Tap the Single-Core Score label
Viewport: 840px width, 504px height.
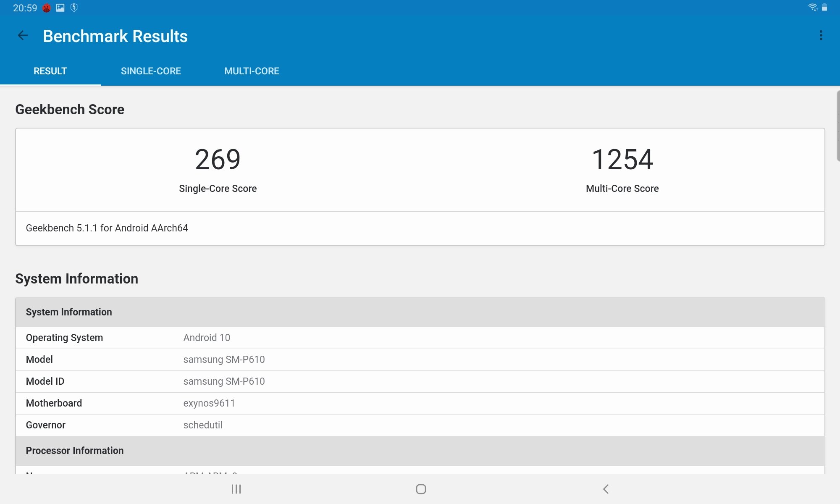(x=218, y=189)
